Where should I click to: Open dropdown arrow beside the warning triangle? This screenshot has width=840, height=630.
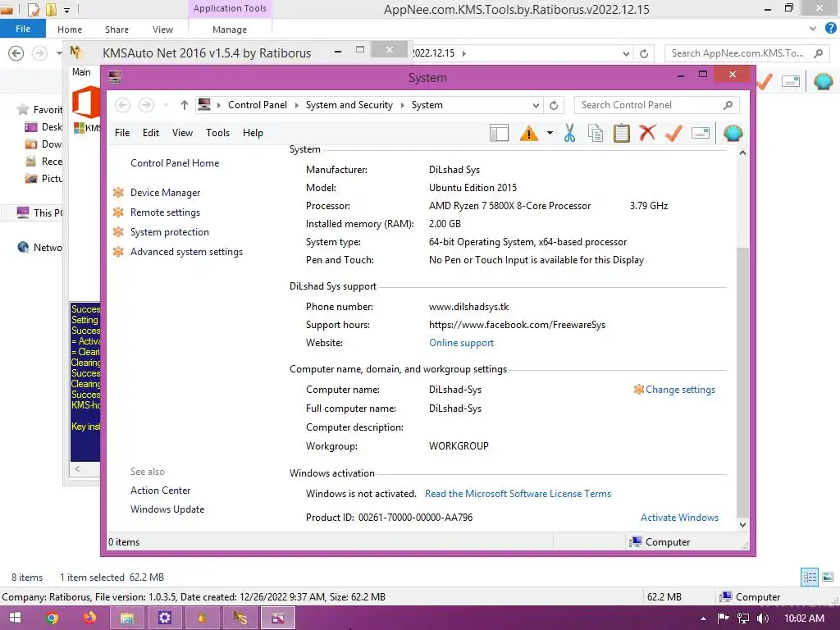tap(550, 133)
